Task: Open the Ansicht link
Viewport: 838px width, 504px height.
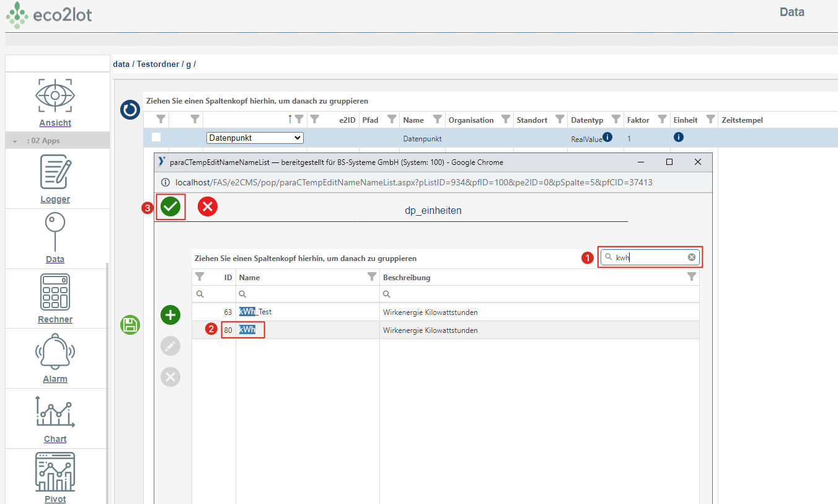Action: pyautogui.click(x=55, y=123)
